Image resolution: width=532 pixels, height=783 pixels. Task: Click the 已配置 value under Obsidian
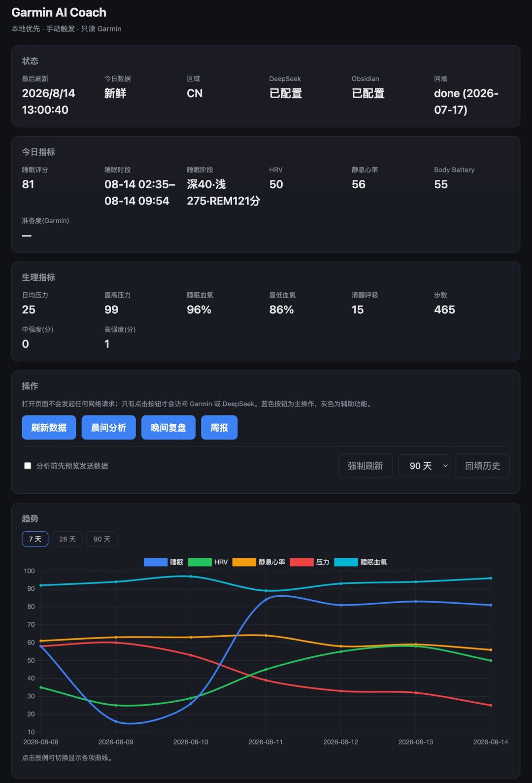tap(368, 93)
